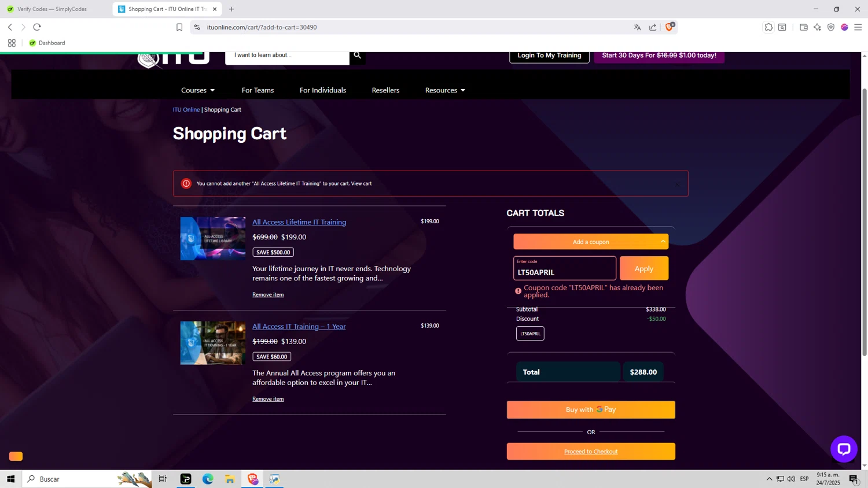Click Start 30 Days For $1.00 button
Viewport: 868px width, 488px height.
[659, 56]
